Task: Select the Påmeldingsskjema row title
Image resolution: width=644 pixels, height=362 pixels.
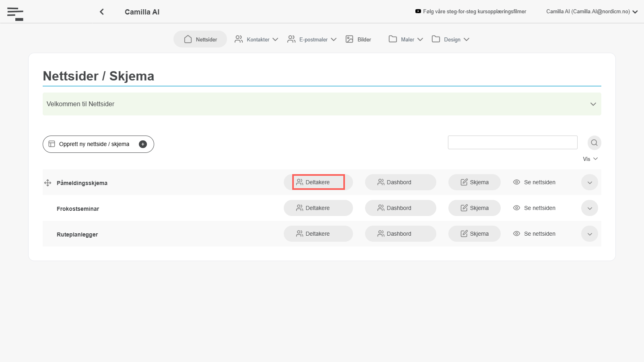Action: click(x=82, y=183)
